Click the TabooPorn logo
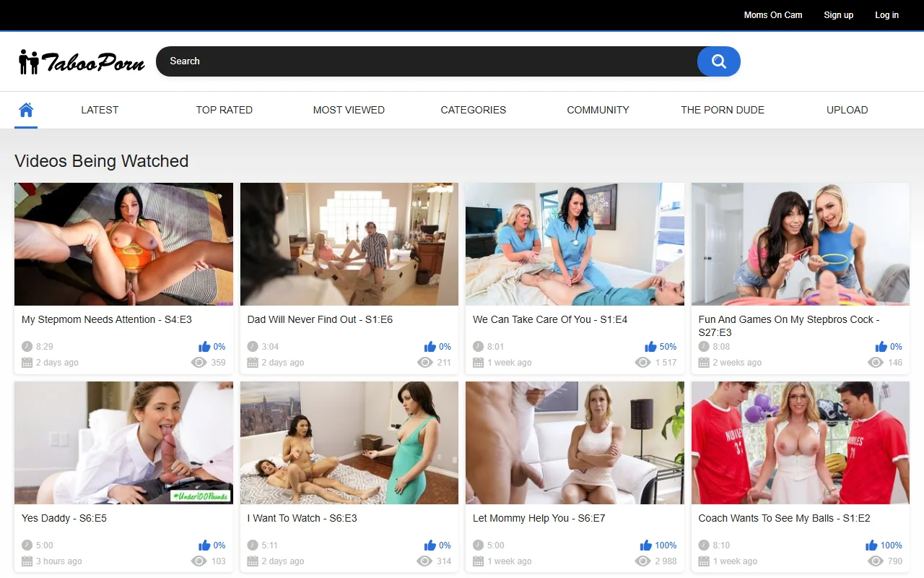 click(x=79, y=61)
